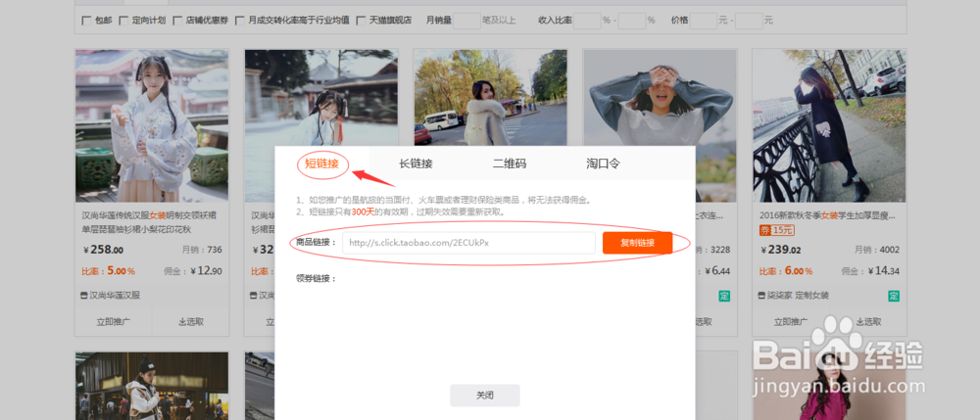Click 选取 on the 柒柒家 定制女装 card
This screenshot has height=420, width=980.
pyautogui.click(x=868, y=322)
